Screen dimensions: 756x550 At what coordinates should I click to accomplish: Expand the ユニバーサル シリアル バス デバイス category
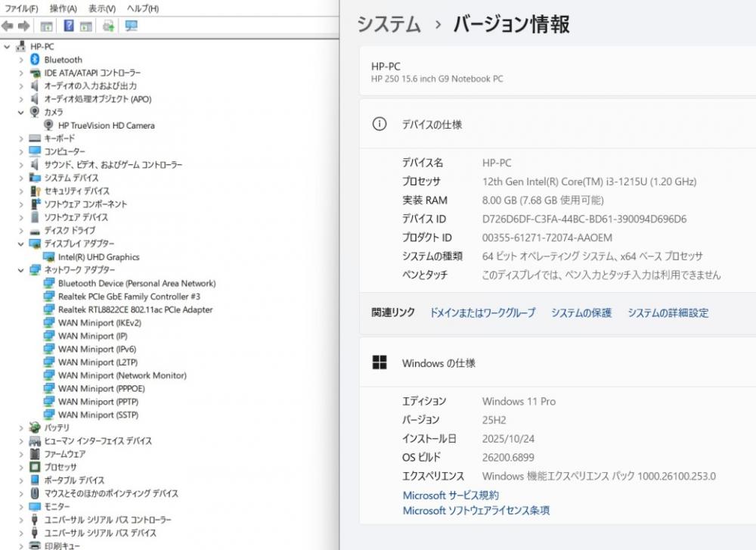[20, 533]
